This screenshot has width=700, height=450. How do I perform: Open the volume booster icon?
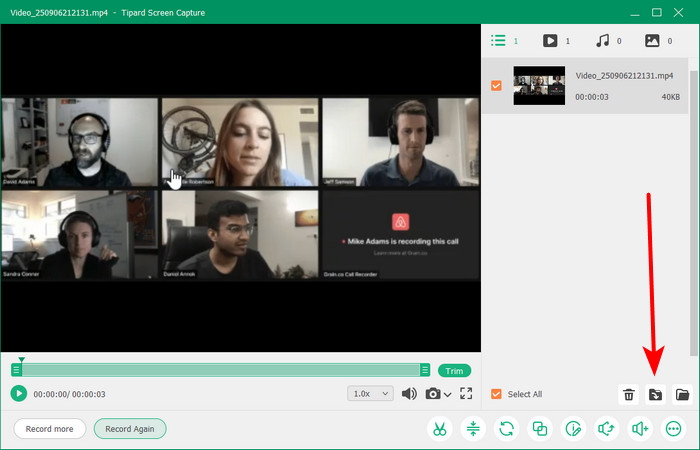coord(639,429)
